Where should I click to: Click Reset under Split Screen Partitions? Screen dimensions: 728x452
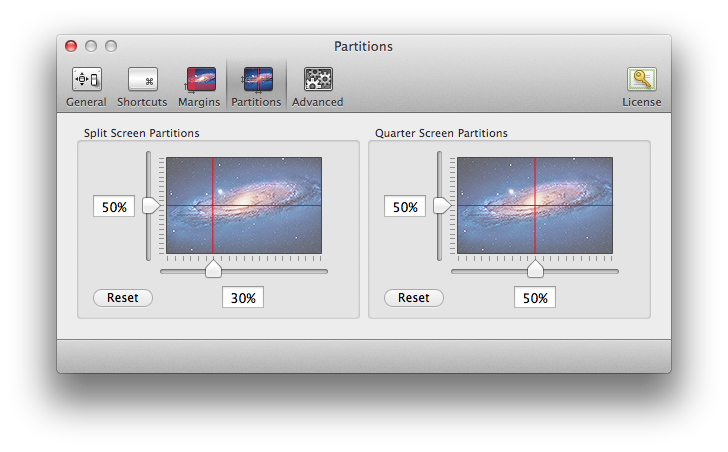pos(123,298)
